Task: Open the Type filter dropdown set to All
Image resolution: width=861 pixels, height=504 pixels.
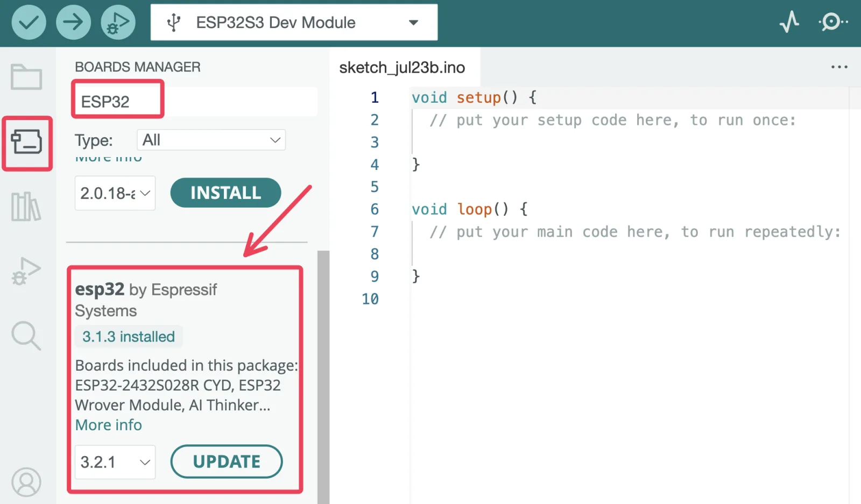Action: [211, 140]
